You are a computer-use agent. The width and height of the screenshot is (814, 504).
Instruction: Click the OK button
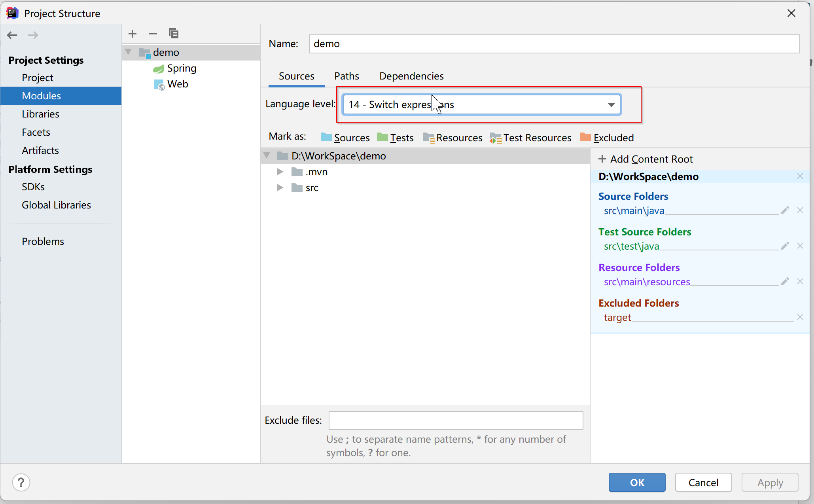click(x=637, y=482)
